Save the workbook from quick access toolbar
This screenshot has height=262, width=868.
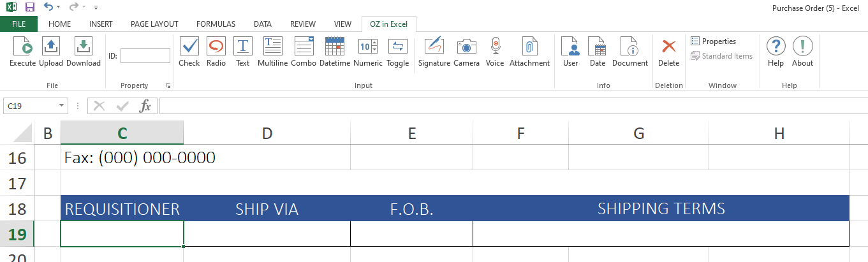(29, 7)
